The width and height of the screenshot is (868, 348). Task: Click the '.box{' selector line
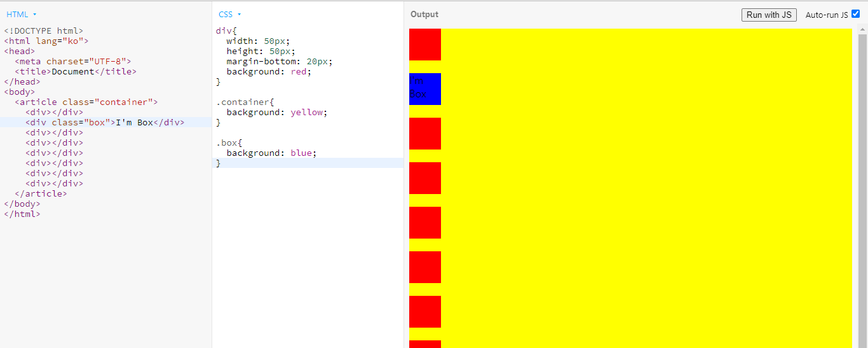[x=229, y=143]
